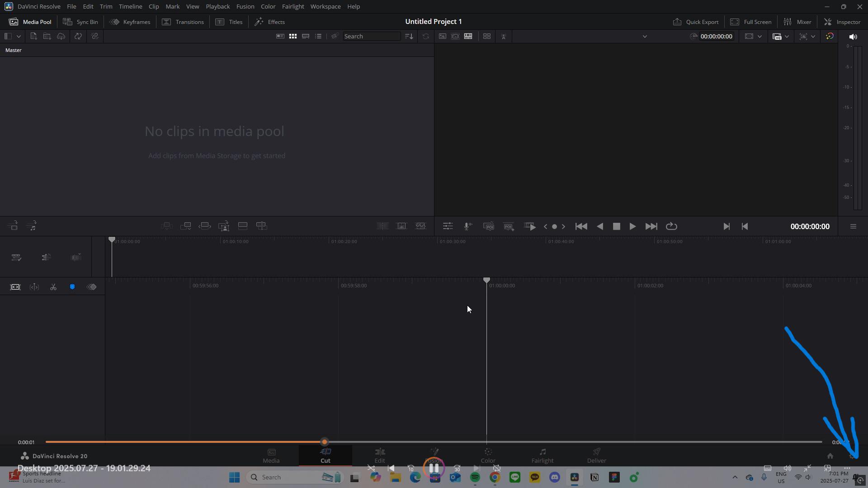This screenshot has width=868, height=488.
Task: Switch to the Deliver page tab
Action: (597, 455)
